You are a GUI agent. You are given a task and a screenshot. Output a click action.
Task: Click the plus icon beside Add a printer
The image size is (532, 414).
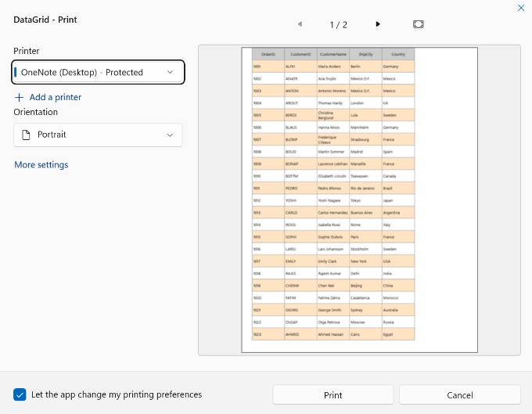tap(19, 97)
